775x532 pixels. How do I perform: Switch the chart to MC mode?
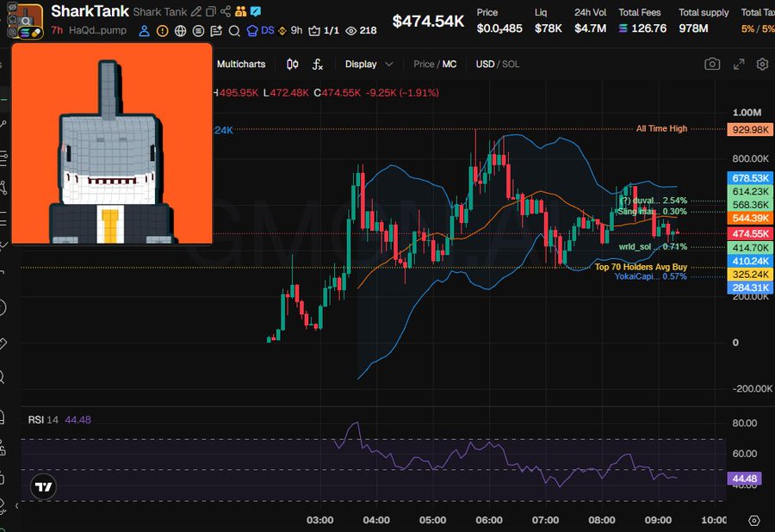449,65
